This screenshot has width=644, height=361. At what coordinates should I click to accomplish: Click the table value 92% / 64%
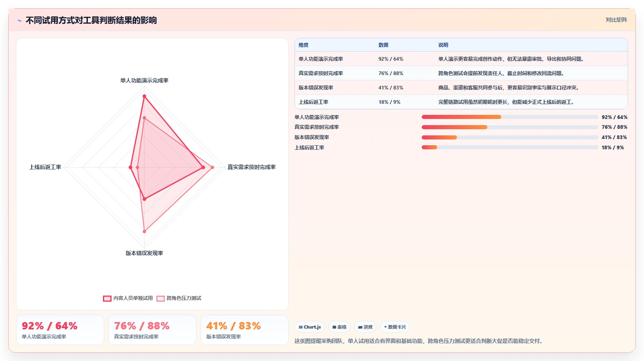[x=391, y=59]
